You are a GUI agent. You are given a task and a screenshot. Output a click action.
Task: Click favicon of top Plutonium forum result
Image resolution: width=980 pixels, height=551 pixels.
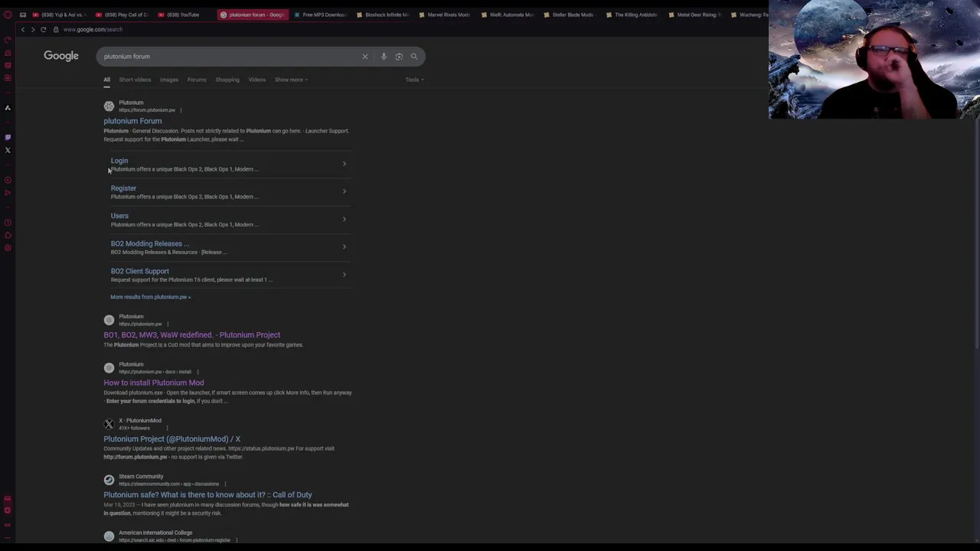point(109,106)
